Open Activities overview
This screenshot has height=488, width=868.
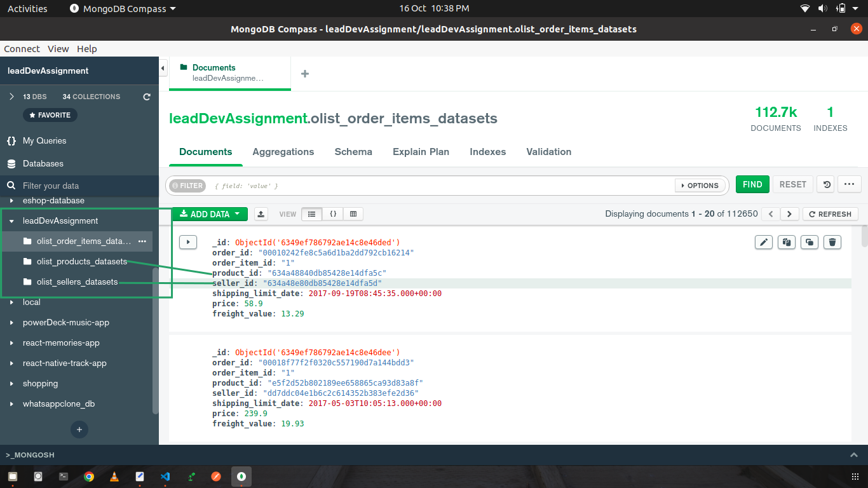pos(27,8)
